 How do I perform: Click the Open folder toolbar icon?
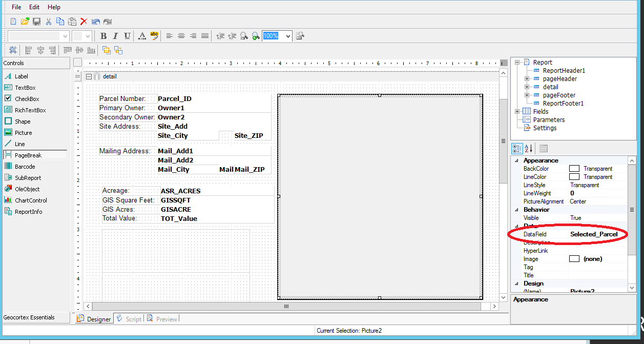pos(25,22)
